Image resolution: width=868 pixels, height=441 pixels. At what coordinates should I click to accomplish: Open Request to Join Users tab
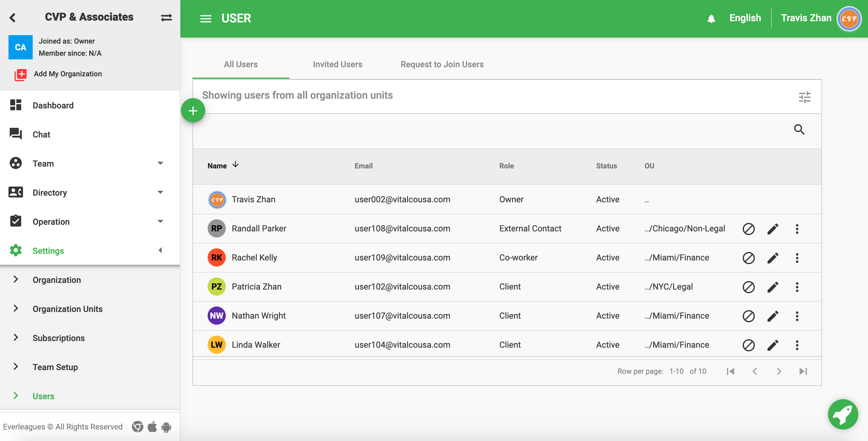(x=442, y=64)
